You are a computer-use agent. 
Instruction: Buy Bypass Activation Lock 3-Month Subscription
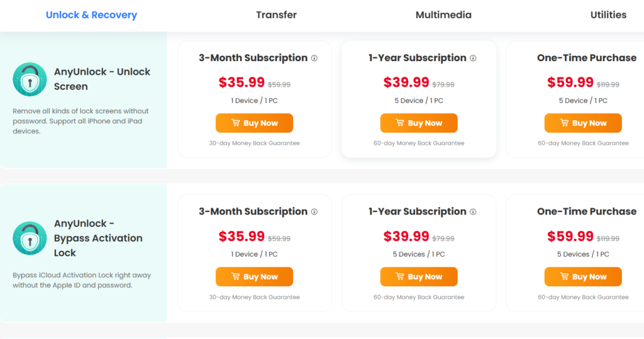[254, 277]
